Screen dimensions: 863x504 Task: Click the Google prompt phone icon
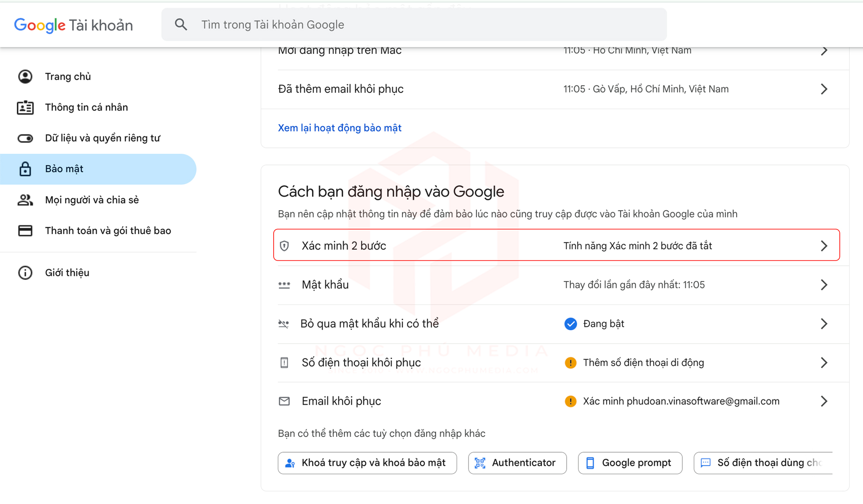(x=590, y=463)
